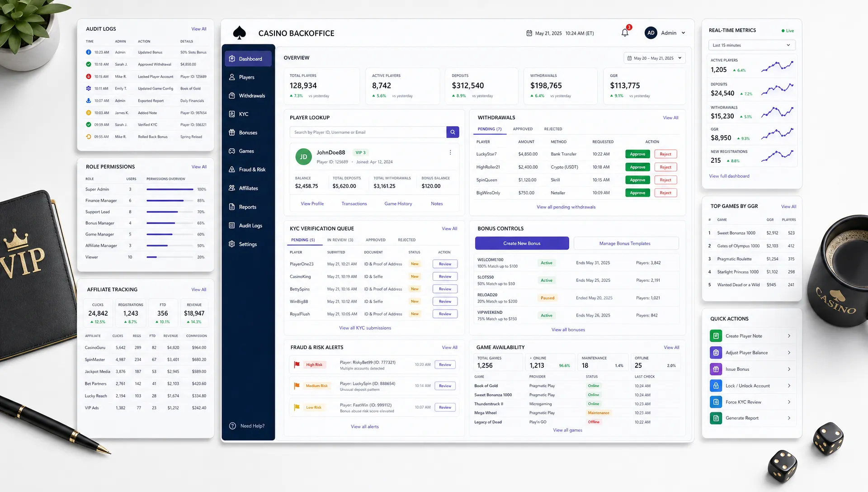The width and height of the screenshot is (868, 492).
Task: Expand Adjust Player Balance row chevron
Action: pyautogui.click(x=789, y=353)
